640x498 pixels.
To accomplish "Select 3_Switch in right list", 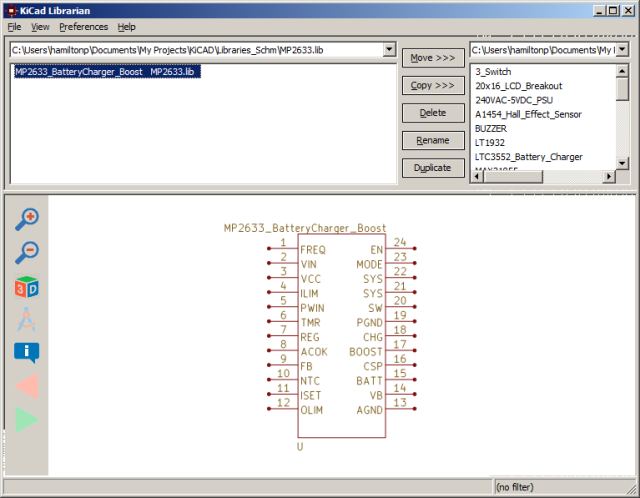I will pyautogui.click(x=493, y=72).
